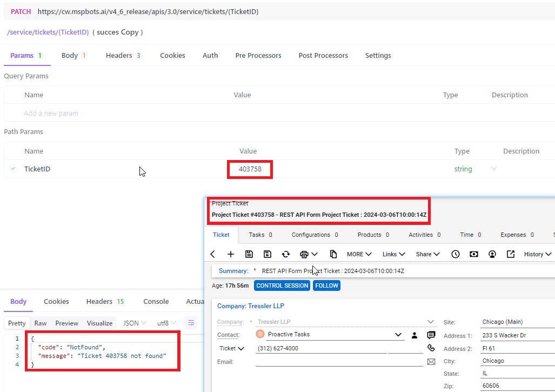Open the Ticket phone type dropdown
Screen dimensions: 555x392
232,348
